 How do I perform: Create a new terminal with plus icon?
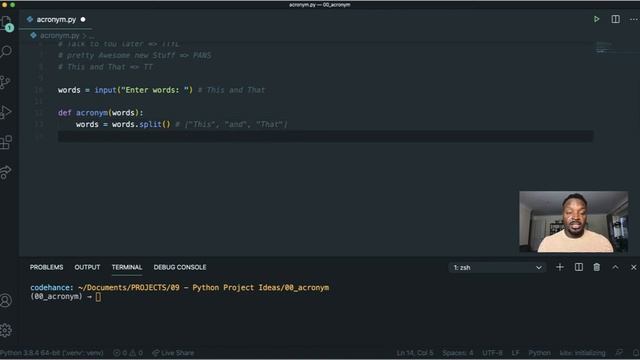(x=560, y=267)
